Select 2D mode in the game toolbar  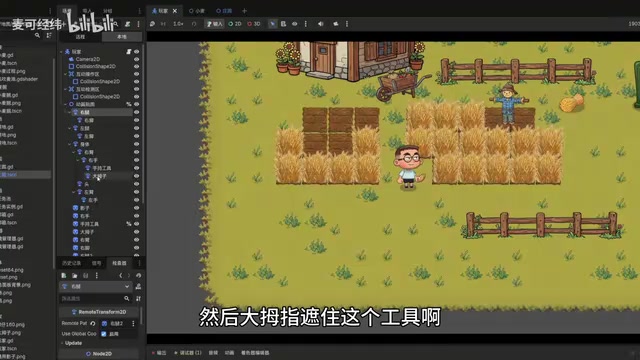[x=235, y=24]
